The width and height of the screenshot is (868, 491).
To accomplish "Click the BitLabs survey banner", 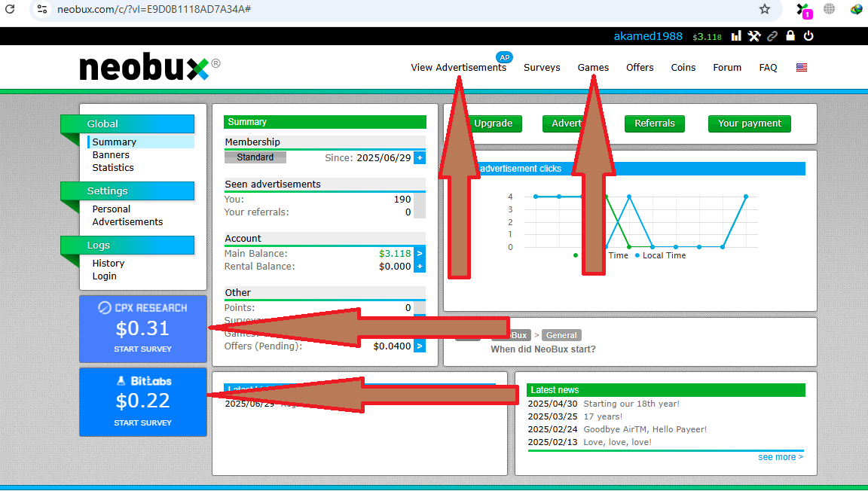I will click(143, 402).
